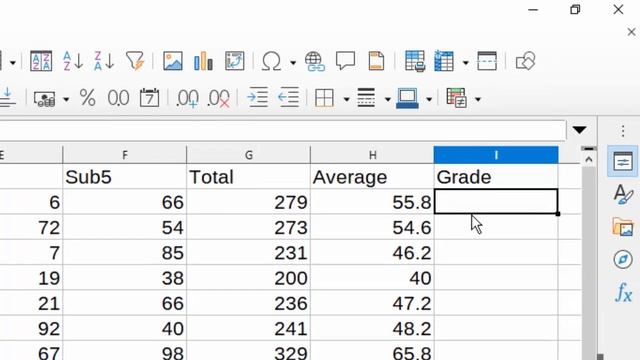640x360 pixels.
Task: Select cell with total 241
Action: [249, 328]
